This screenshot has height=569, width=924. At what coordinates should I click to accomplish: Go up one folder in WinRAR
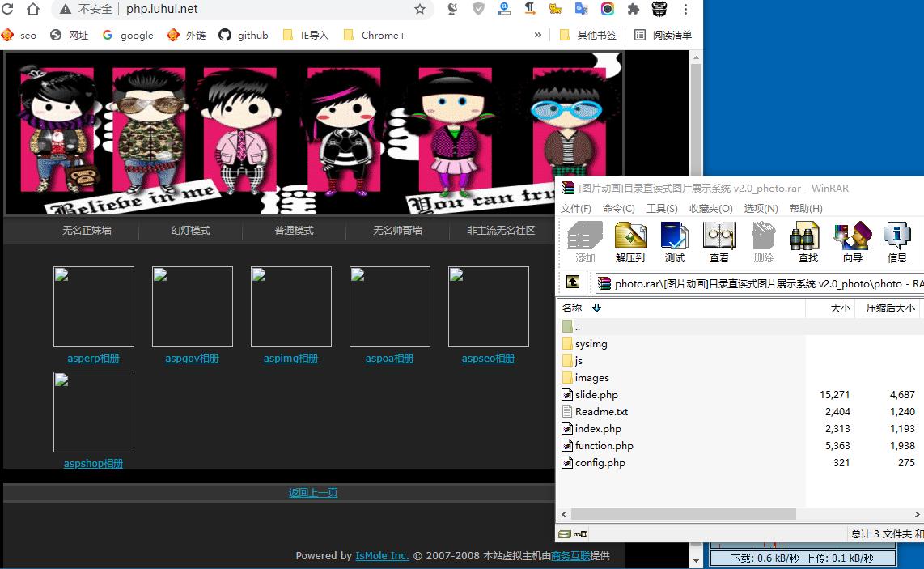pyautogui.click(x=573, y=282)
